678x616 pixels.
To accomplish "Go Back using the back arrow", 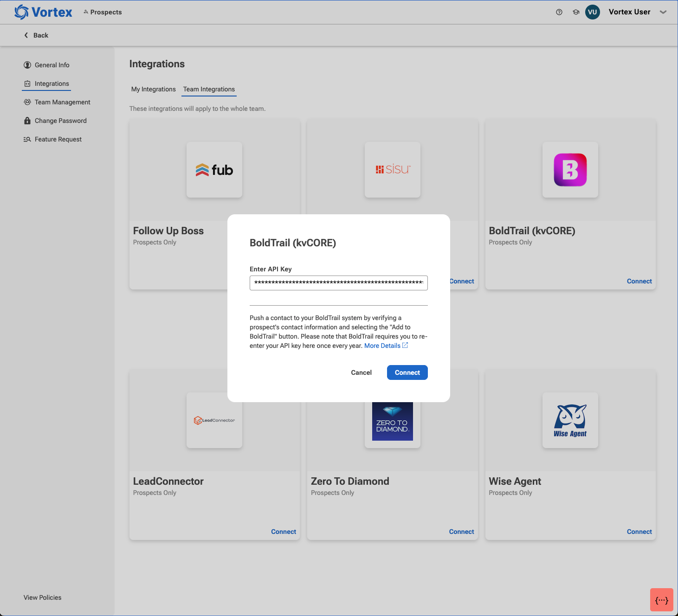I will click(36, 35).
